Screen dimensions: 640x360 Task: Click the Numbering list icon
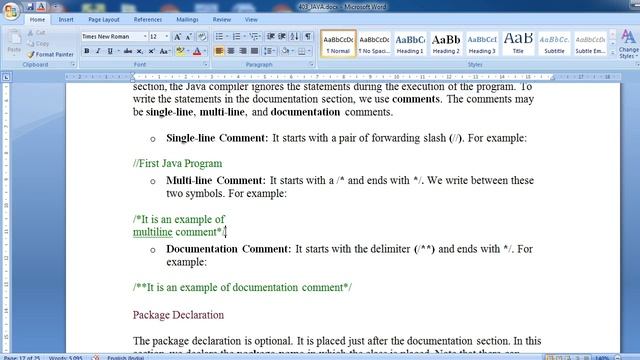236,37
